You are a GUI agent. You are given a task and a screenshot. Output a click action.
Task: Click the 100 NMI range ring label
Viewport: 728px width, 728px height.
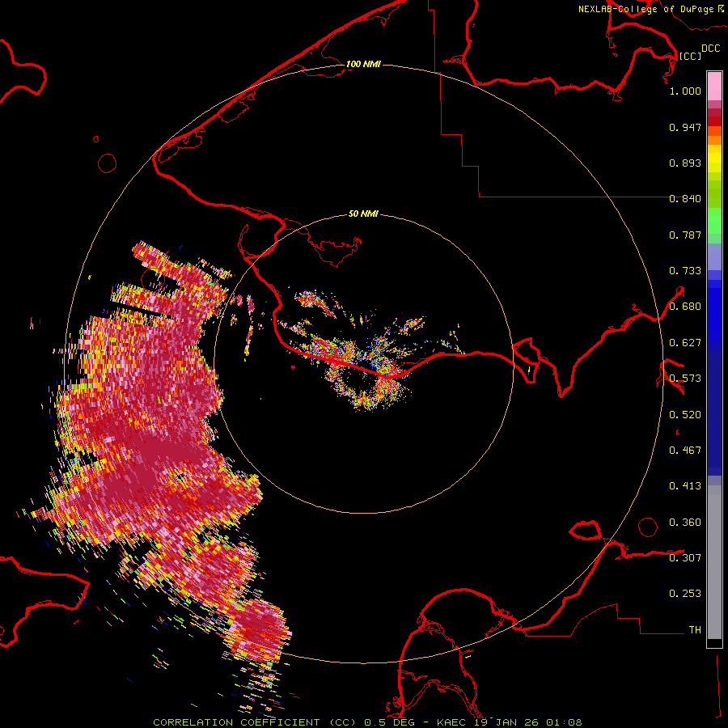point(363,64)
